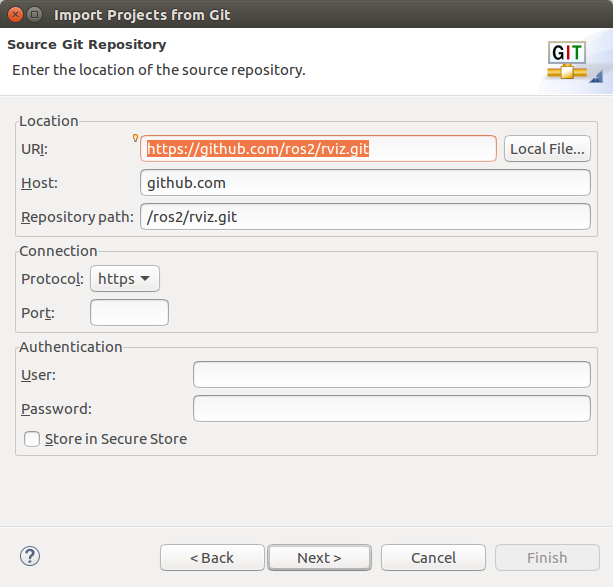Click Local File... to browse for repository
This screenshot has width=613, height=587.
[547, 149]
